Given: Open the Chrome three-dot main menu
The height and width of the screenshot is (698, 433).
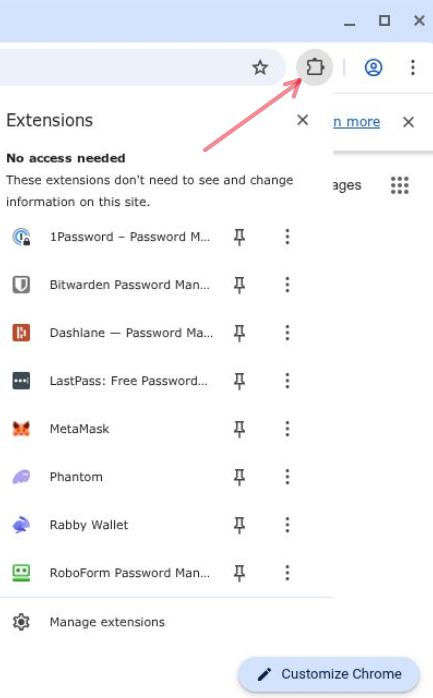Looking at the screenshot, I should click(x=413, y=68).
